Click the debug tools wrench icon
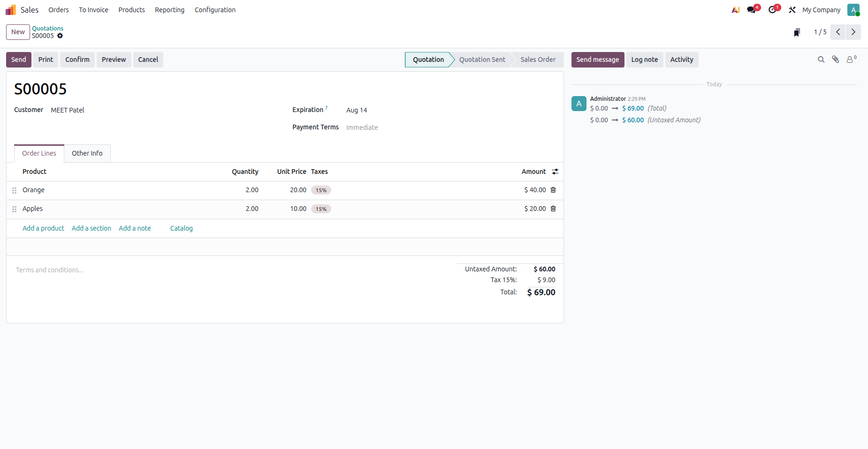Image resolution: width=868 pixels, height=449 pixels. click(792, 10)
